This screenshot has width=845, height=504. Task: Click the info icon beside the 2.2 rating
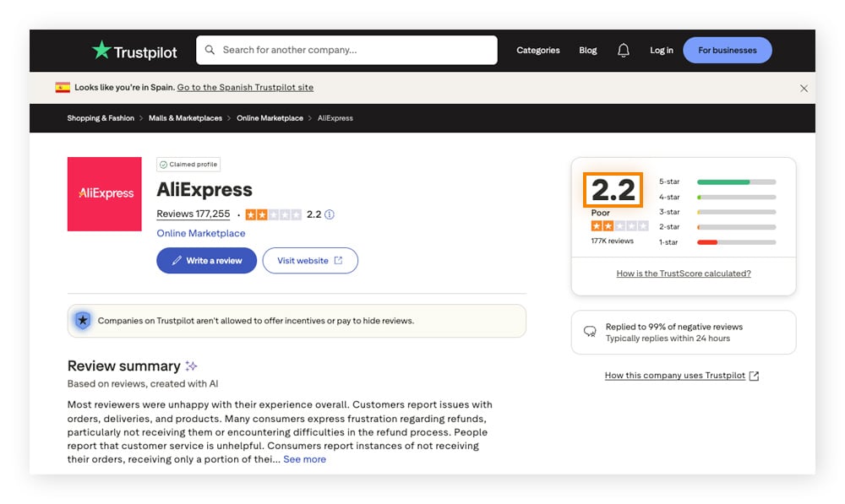coord(329,214)
